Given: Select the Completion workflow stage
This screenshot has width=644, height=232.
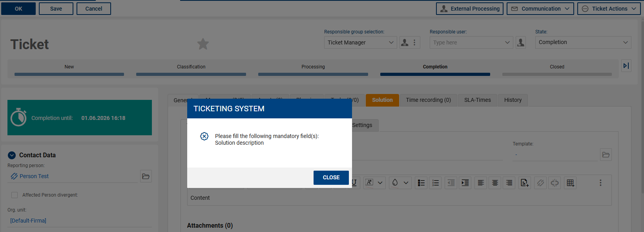Looking at the screenshot, I should point(435,69).
